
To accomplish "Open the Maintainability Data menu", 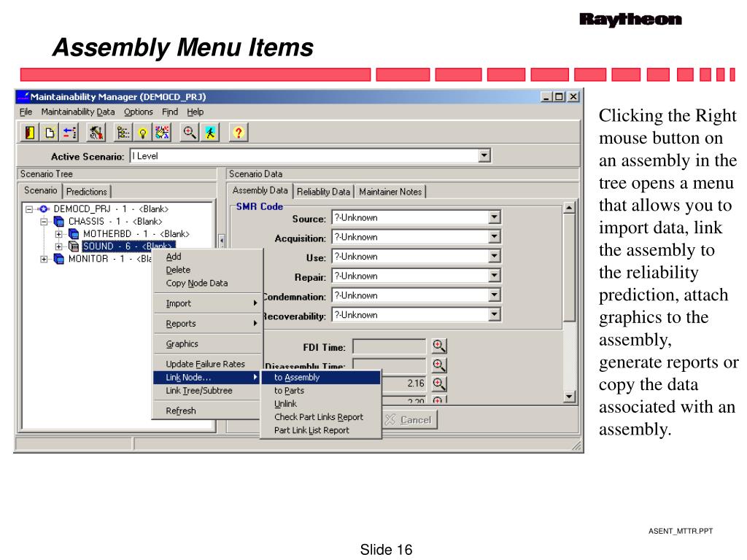I will pyautogui.click(x=77, y=112).
